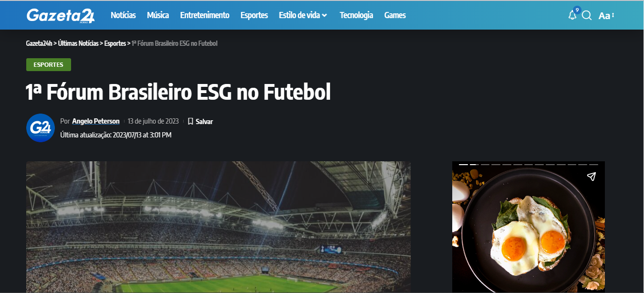644x293 pixels.
Task: Select Esportes in the top navigation
Action: pyautogui.click(x=254, y=15)
